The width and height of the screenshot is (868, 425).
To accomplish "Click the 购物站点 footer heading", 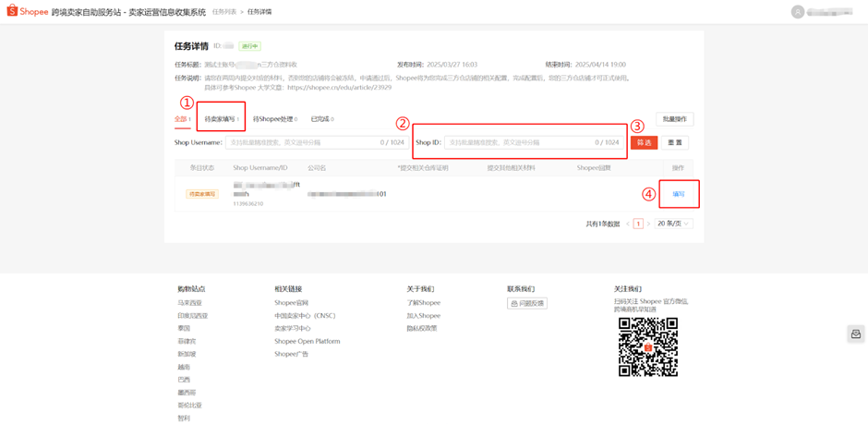I will (191, 288).
